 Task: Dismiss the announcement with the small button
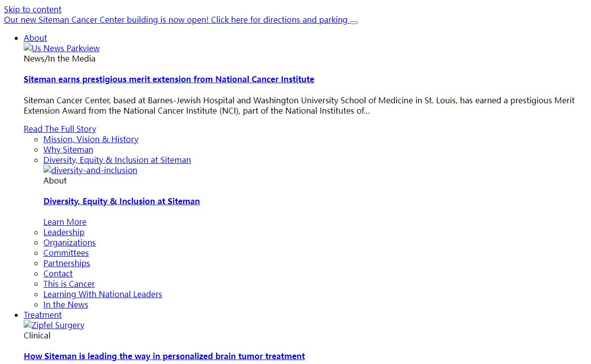coord(354,22)
